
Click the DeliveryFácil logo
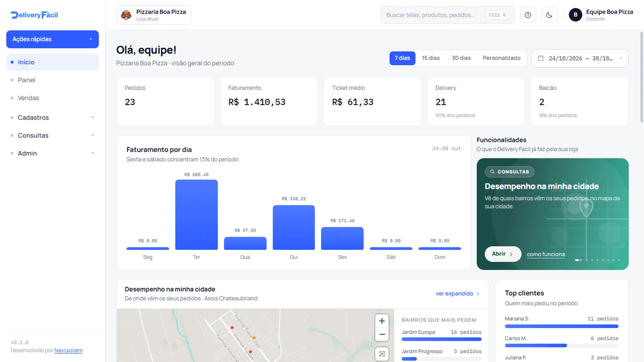[x=34, y=15]
